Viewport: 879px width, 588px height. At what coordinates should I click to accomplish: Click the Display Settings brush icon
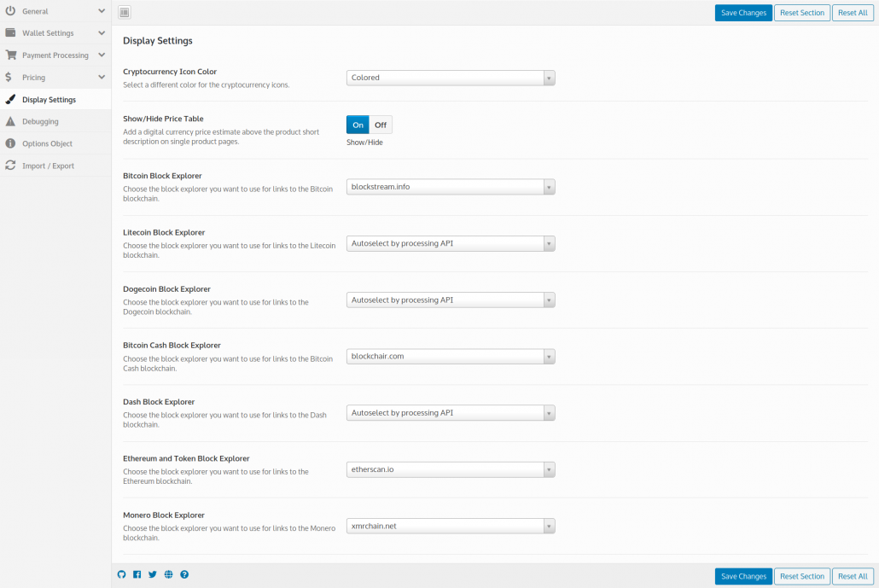pos(10,99)
